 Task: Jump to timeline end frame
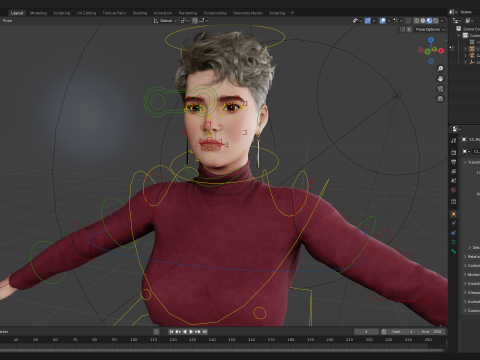pyautogui.click(x=205, y=332)
